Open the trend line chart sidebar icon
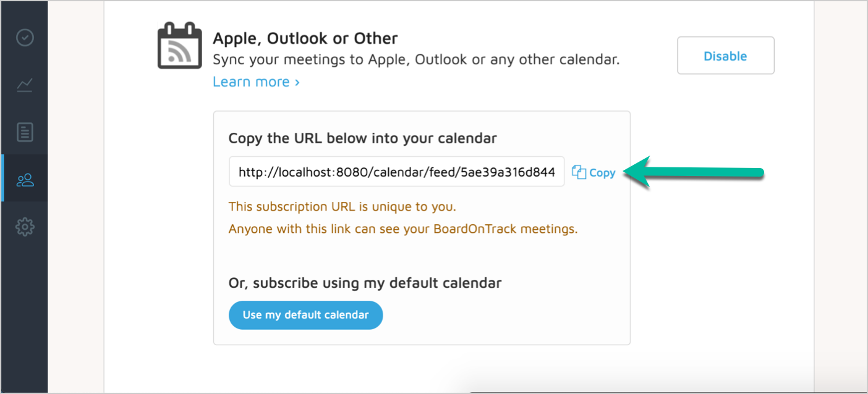Image resolution: width=868 pixels, height=394 pixels. (x=25, y=85)
